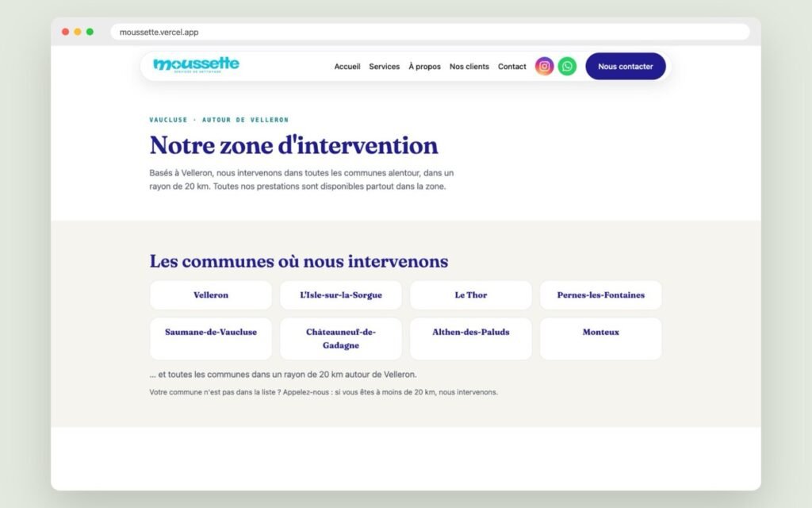Screen dimensions: 812x508
Task: Click the yellow minimize window dot
Action: tap(78, 32)
